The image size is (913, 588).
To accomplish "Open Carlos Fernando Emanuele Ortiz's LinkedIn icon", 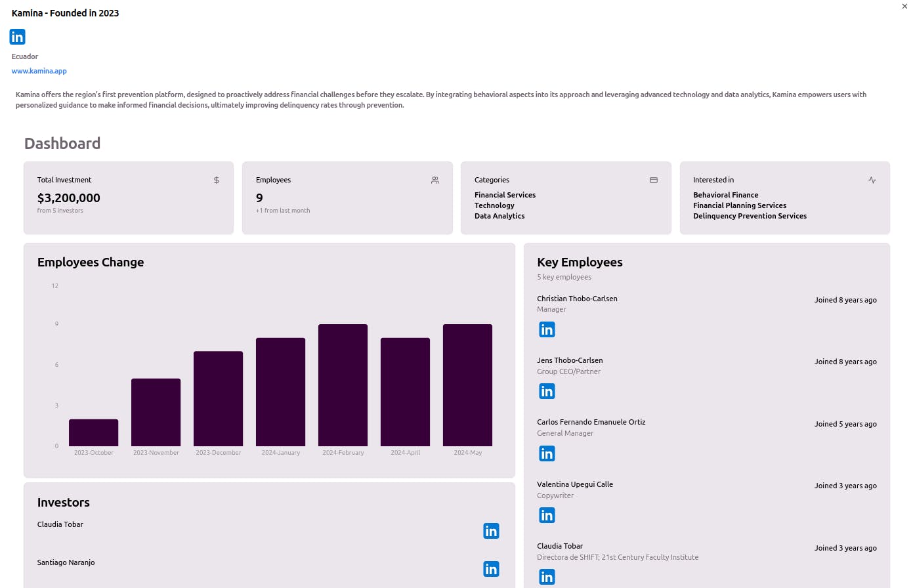I will [547, 453].
